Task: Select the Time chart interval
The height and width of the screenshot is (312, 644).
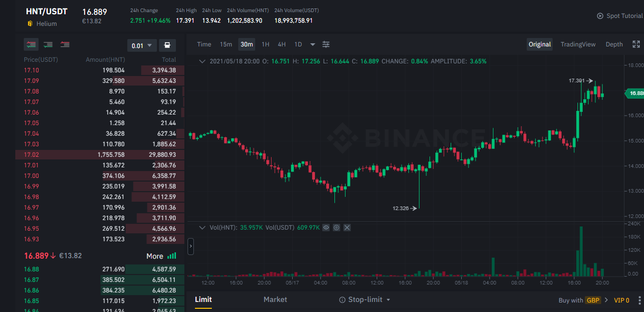Action: point(204,44)
